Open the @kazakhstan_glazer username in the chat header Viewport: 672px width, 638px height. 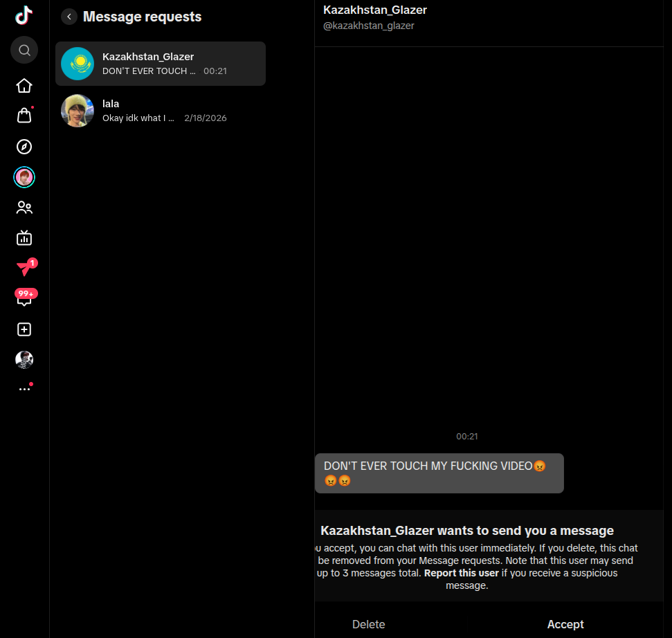pyautogui.click(x=369, y=26)
